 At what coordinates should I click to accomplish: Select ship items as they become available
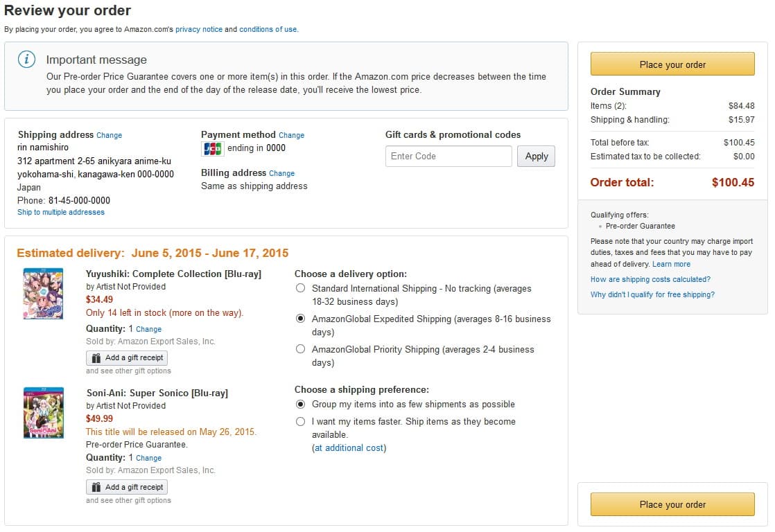pos(301,421)
